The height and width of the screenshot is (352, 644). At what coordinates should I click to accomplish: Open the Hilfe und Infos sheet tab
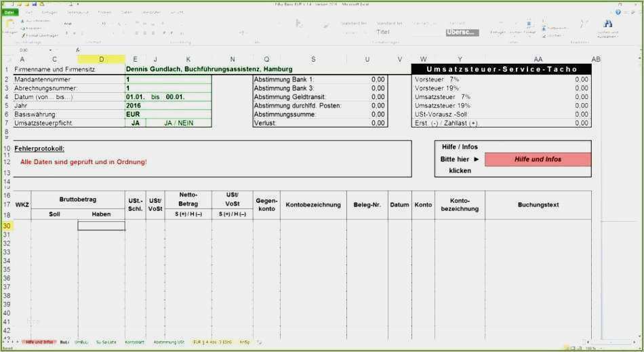coord(39,342)
